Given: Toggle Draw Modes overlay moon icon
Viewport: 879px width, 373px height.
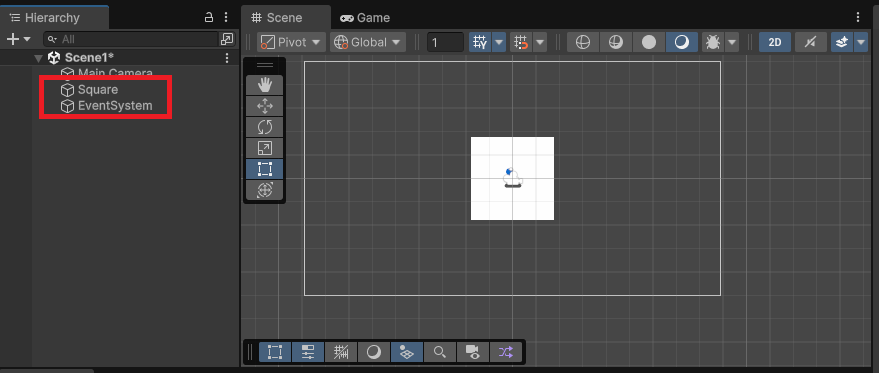Looking at the screenshot, I should 374,352.
